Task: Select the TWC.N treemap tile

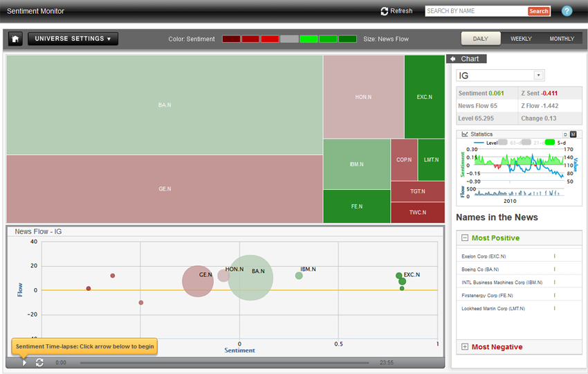Action: pyautogui.click(x=418, y=213)
